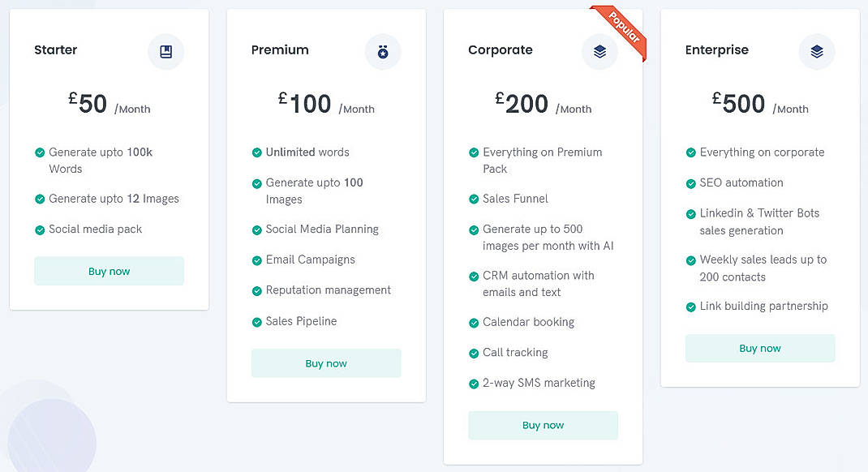Click the layers icon on the Enterprise plan
Image resolution: width=868 pixels, height=472 pixels.
(817, 52)
